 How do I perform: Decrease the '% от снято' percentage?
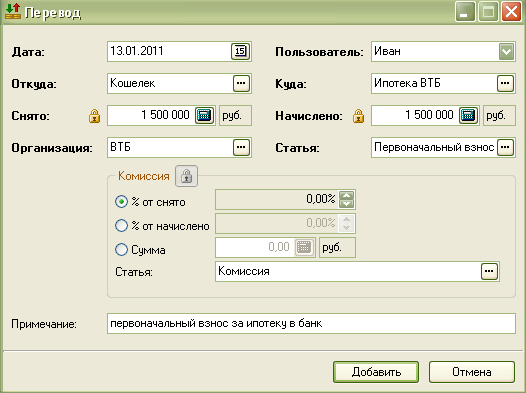point(347,204)
